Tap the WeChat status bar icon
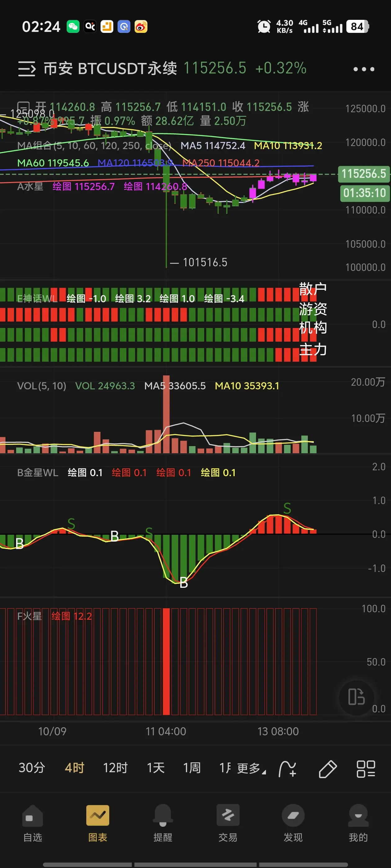The image size is (391, 868). click(x=73, y=27)
